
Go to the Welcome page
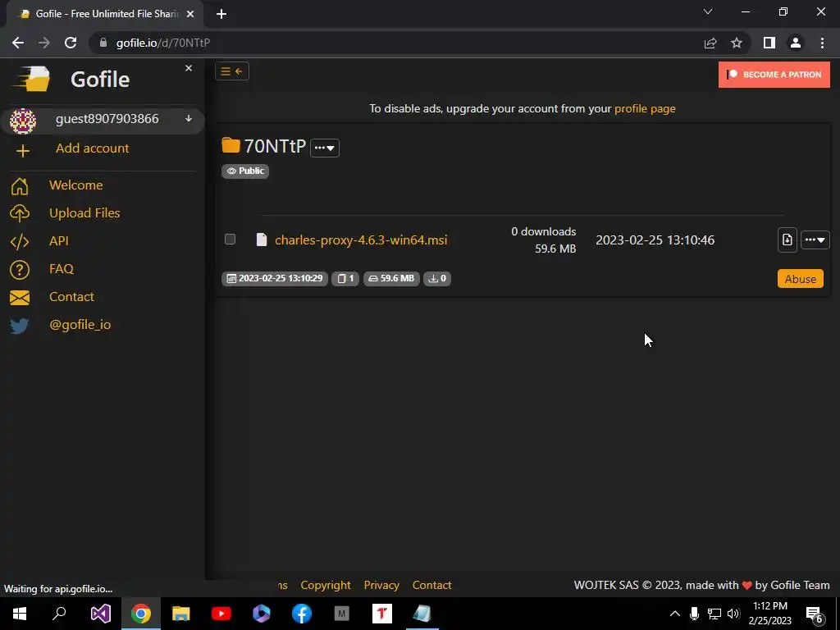coord(76,185)
